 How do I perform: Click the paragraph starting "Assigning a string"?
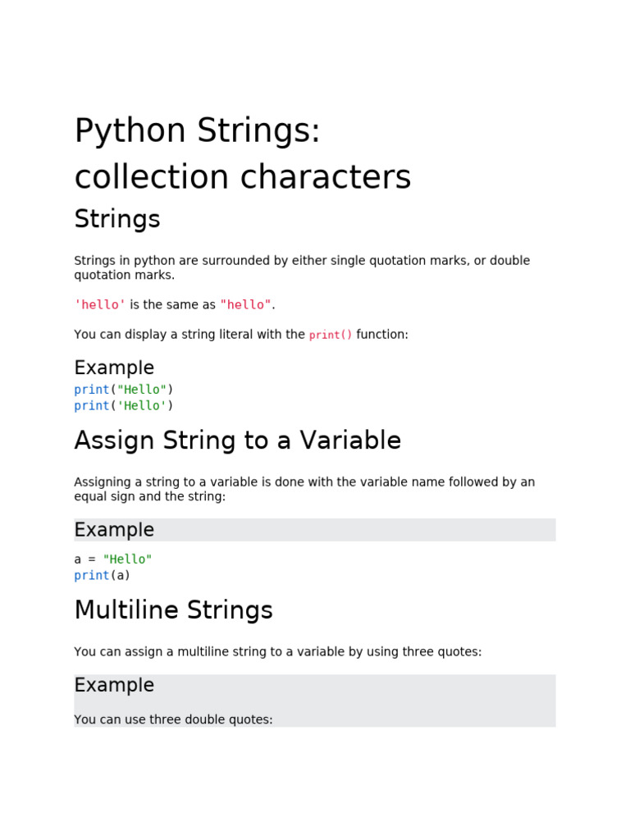[304, 489]
